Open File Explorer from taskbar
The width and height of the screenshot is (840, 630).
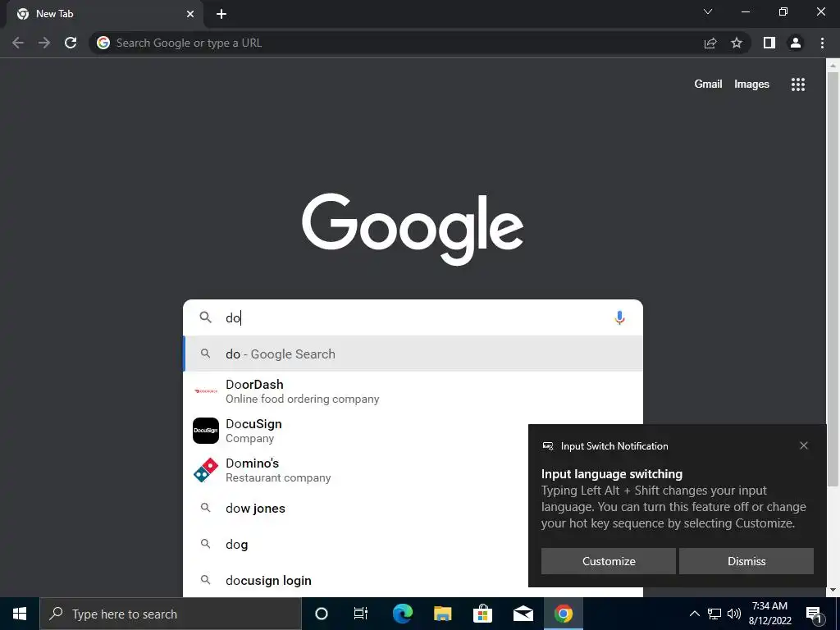pos(442,614)
